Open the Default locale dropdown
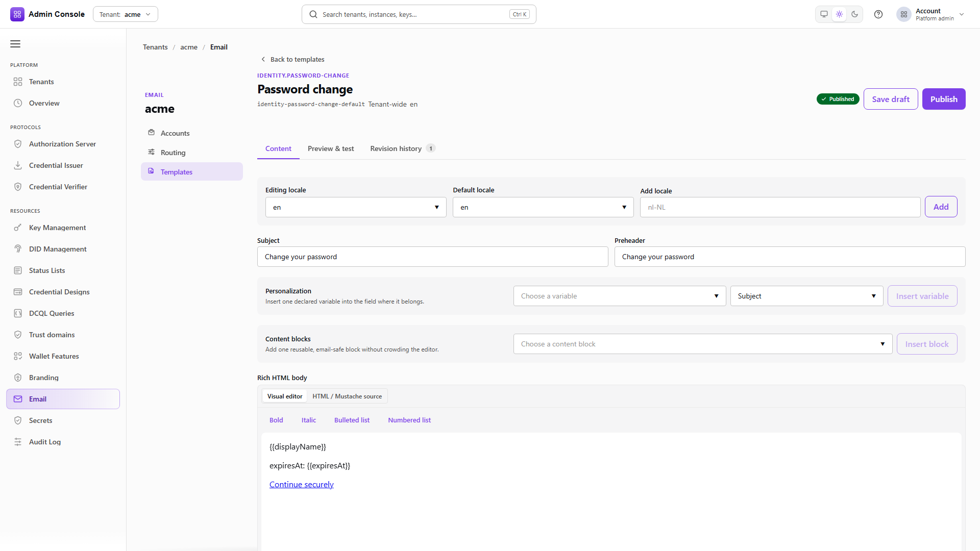The image size is (980, 551). [543, 207]
